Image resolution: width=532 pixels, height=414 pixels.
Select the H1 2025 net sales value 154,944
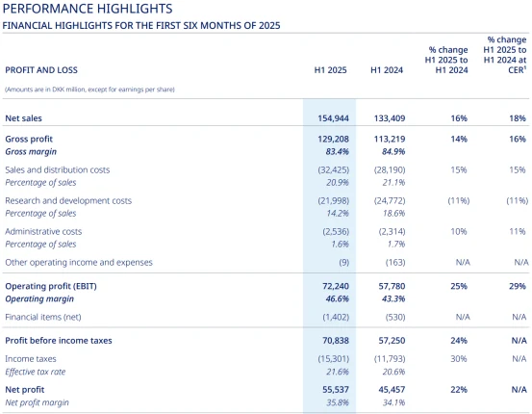coord(333,118)
